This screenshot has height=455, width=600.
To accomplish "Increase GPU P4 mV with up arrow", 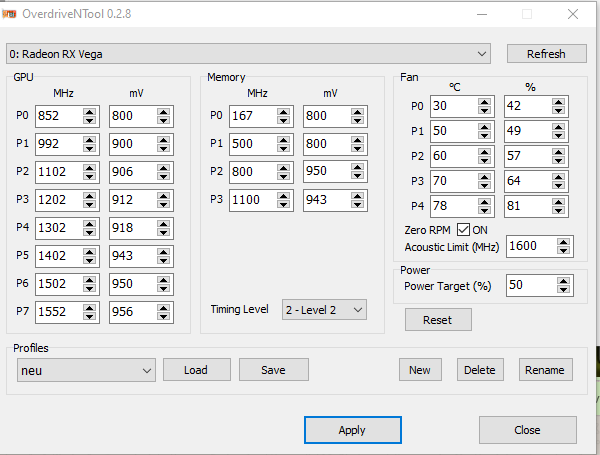I will click(163, 224).
